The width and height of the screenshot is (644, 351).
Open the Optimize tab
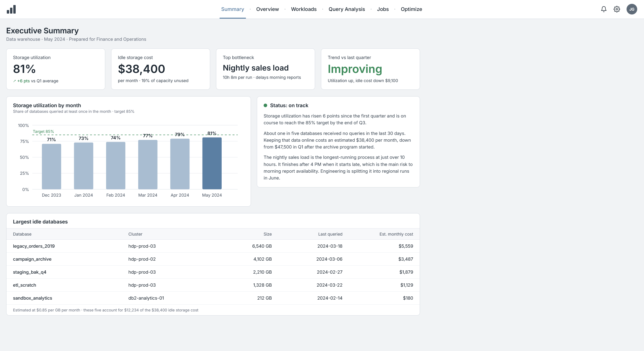pyautogui.click(x=411, y=9)
